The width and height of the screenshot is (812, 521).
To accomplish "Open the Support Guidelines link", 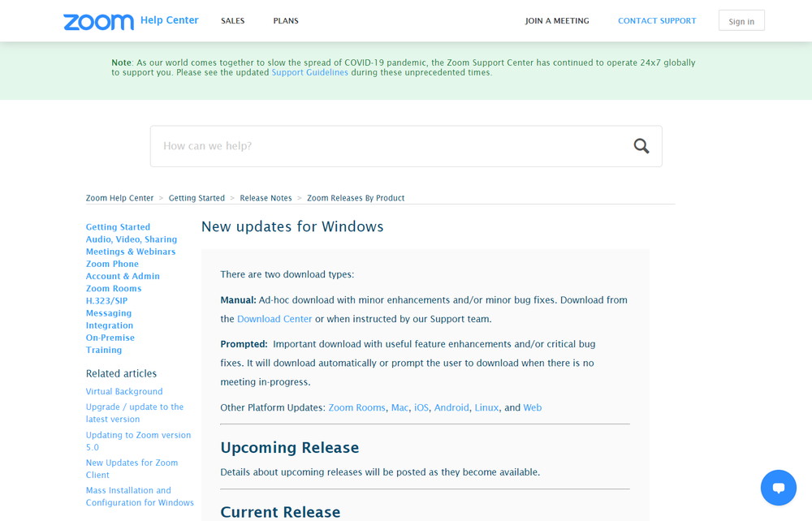I will pyautogui.click(x=309, y=72).
